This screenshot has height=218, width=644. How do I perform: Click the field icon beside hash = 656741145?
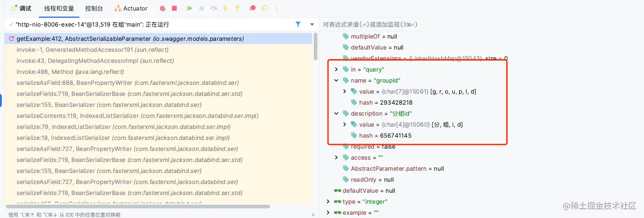pyautogui.click(x=354, y=135)
